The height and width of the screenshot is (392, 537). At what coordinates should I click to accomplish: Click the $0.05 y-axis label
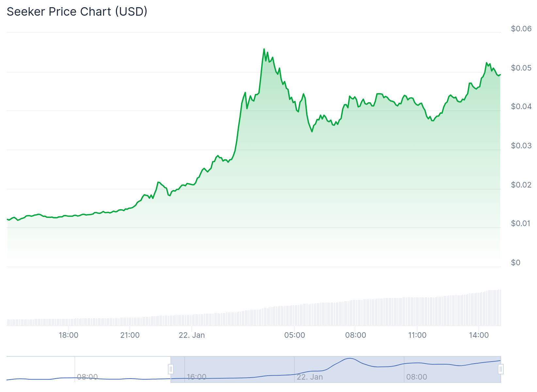click(x=521, y=68)
